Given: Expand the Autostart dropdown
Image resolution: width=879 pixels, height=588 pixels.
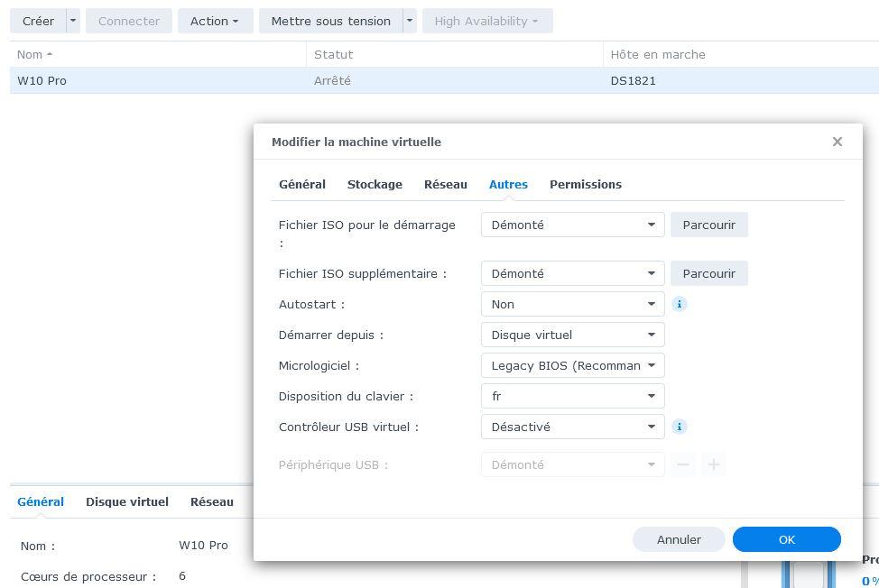Looking at the screenshot, I should pos(572,304).
